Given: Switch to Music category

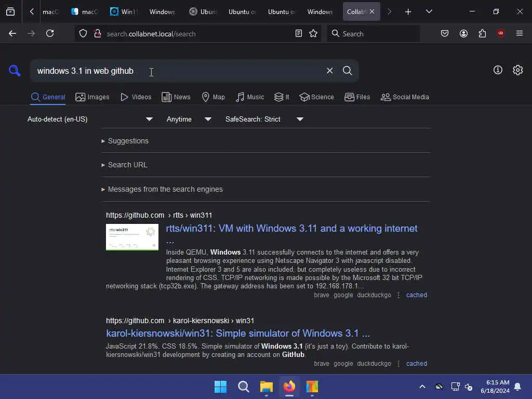Looking at the screenshot, I should pos(250,97).
